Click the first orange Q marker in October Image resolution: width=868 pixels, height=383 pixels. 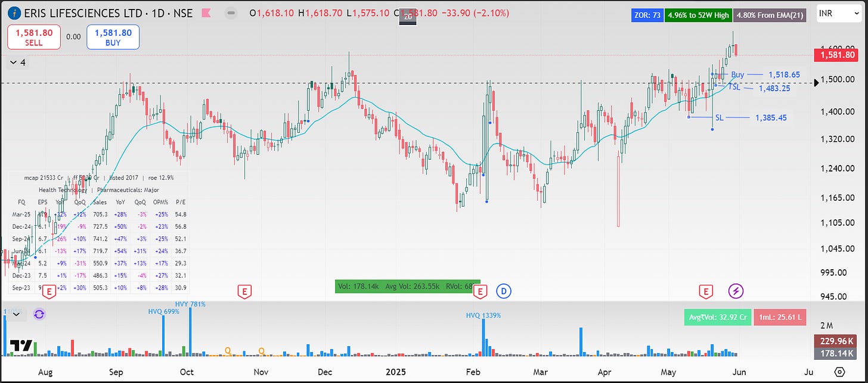pos(227,351)
